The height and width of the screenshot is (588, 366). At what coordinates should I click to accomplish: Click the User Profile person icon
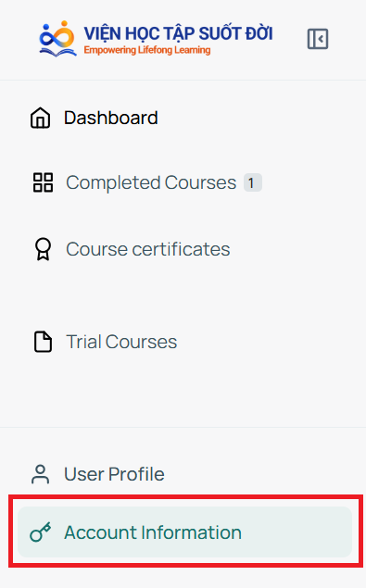pos(40,474)
